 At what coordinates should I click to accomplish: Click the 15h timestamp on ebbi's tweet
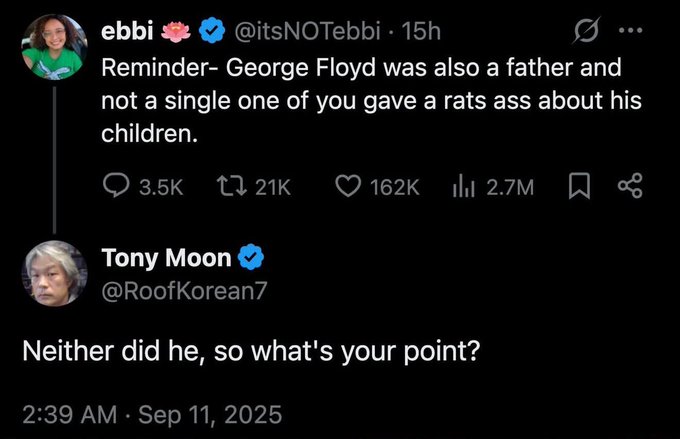(420, 32)
